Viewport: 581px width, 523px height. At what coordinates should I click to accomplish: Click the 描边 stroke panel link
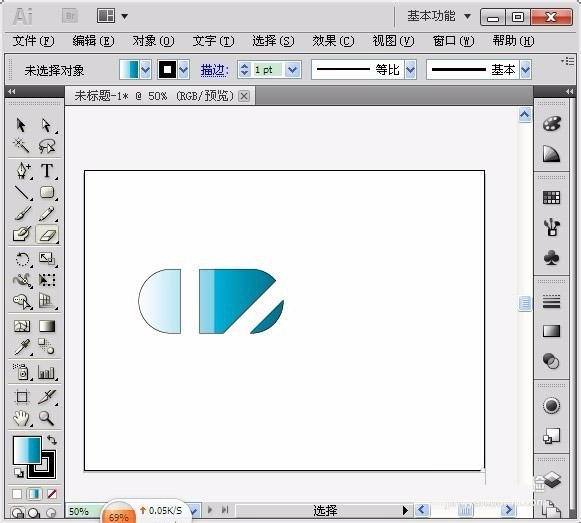click(214, 70)
